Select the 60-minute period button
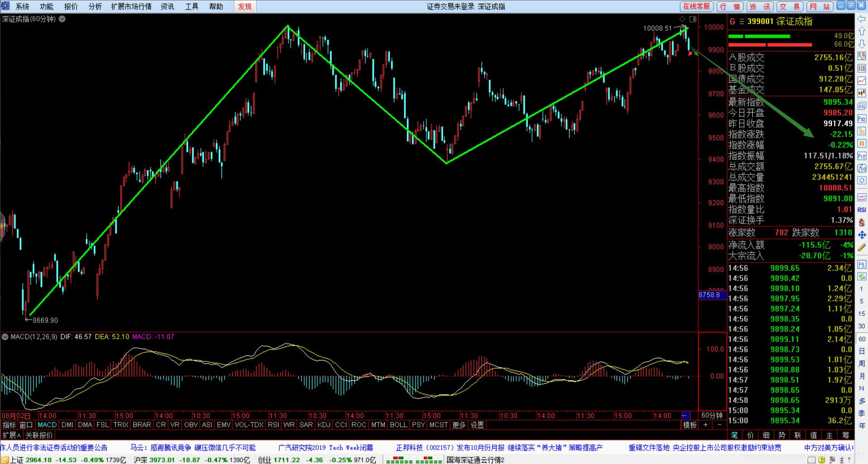Viewport: 868px width, 464px height. pos(862,339)
